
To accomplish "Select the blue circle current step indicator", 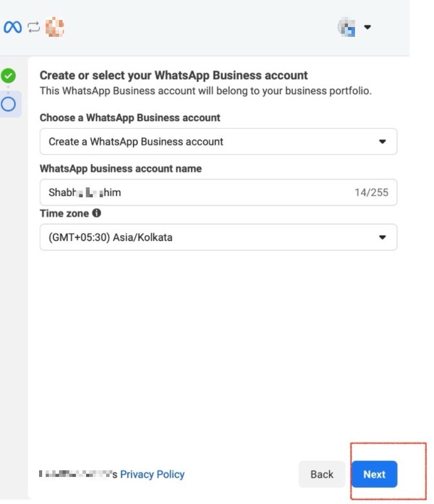I will pyautogui.click(x=8, y=104).
